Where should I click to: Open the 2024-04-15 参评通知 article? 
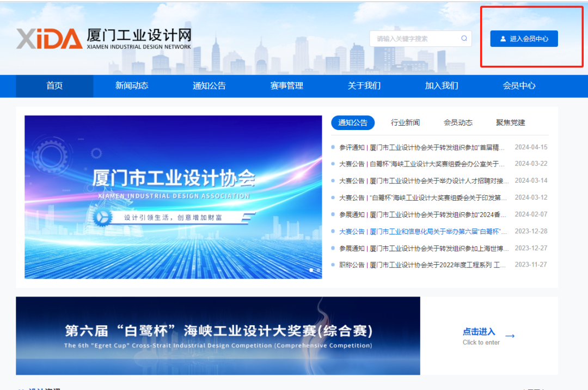[422, 147]
